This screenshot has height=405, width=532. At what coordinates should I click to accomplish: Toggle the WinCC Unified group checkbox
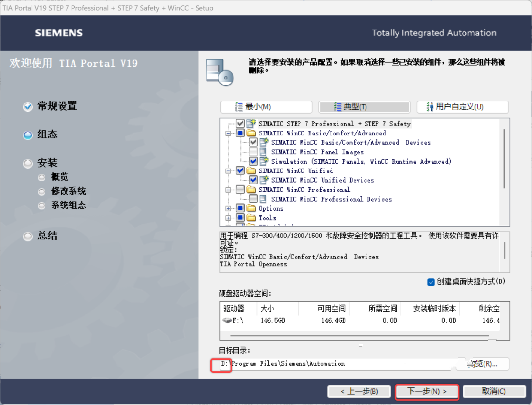point(240,170)
